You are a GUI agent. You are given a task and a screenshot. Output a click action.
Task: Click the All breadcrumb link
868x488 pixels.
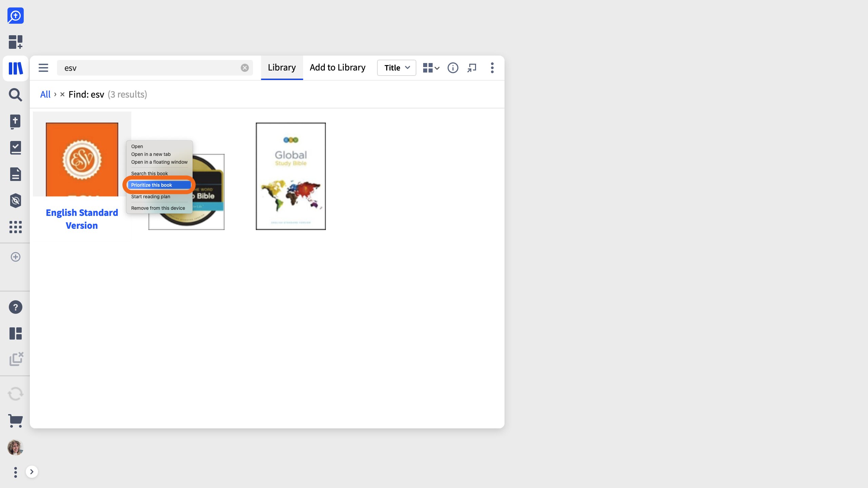coord(45,94)
